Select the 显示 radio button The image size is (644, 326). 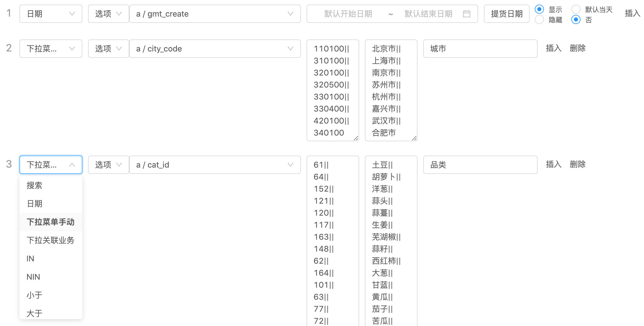[x=539, y=9]
